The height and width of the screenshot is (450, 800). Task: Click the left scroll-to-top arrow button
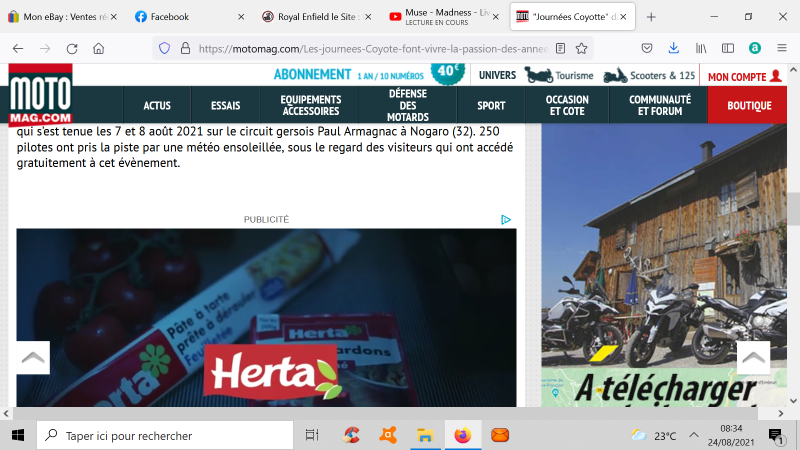coord(33,358)
